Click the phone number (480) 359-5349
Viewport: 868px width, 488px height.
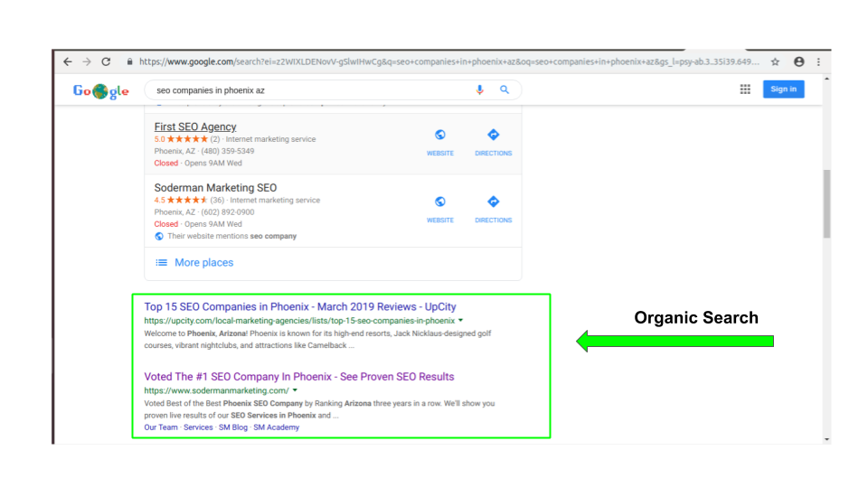pos(228,151)
